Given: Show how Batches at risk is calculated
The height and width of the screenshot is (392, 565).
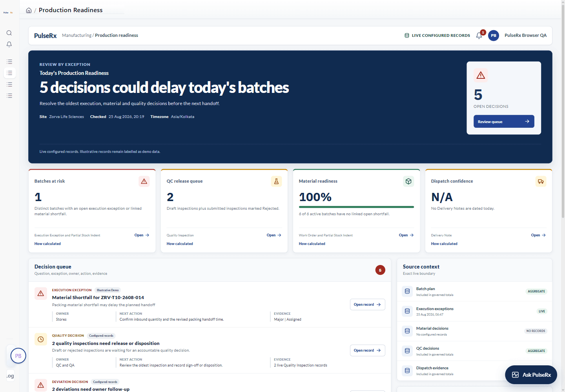Looking at the screenshot, I should (47, 244).
